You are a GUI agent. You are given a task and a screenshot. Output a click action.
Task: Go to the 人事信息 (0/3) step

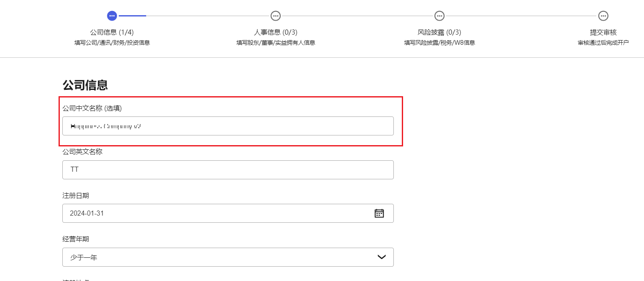[x=275, y=32]
